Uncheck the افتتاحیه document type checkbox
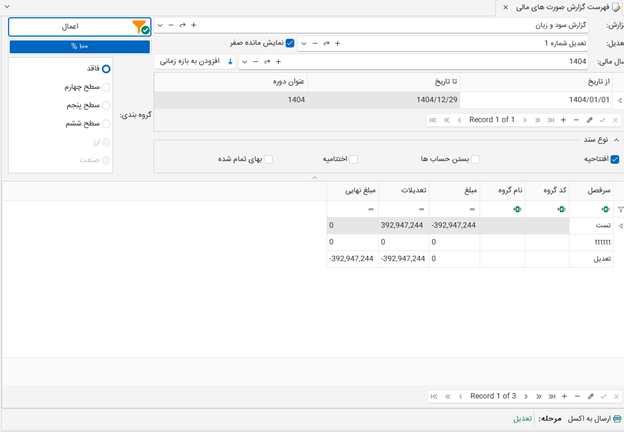Image resolution: width=624 pixels, height=432 pixels. [615, 160]
